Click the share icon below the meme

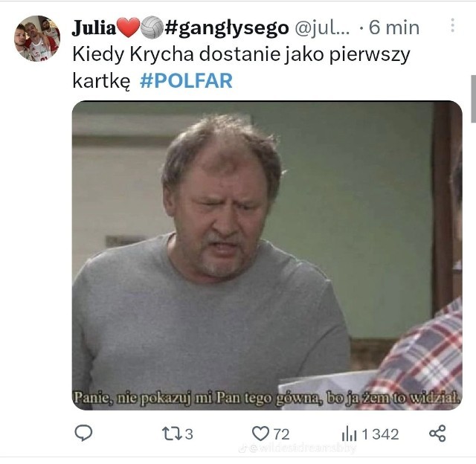pyautogui.click(x=437, y=433)
